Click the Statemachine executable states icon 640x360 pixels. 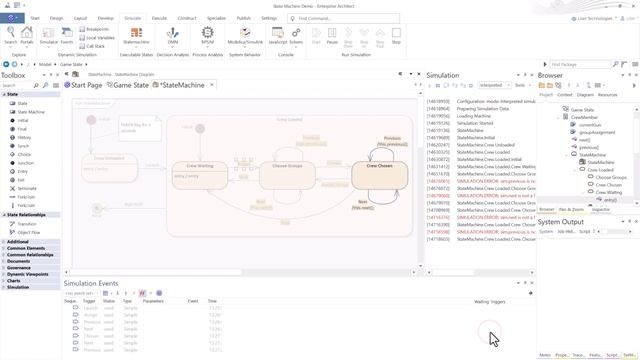(136, 36)
